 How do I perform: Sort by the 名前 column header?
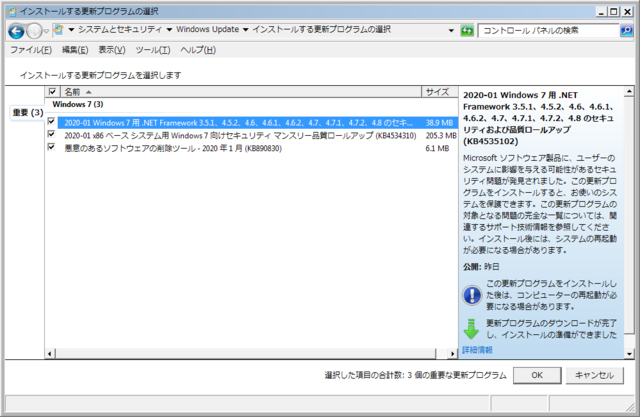(x=241, y=92)
